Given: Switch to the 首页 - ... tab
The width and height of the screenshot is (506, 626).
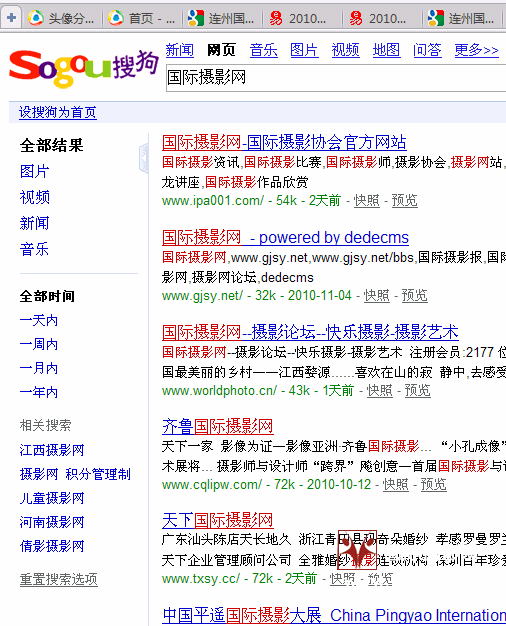Looking at the screenshot, I should pos(142,18).
